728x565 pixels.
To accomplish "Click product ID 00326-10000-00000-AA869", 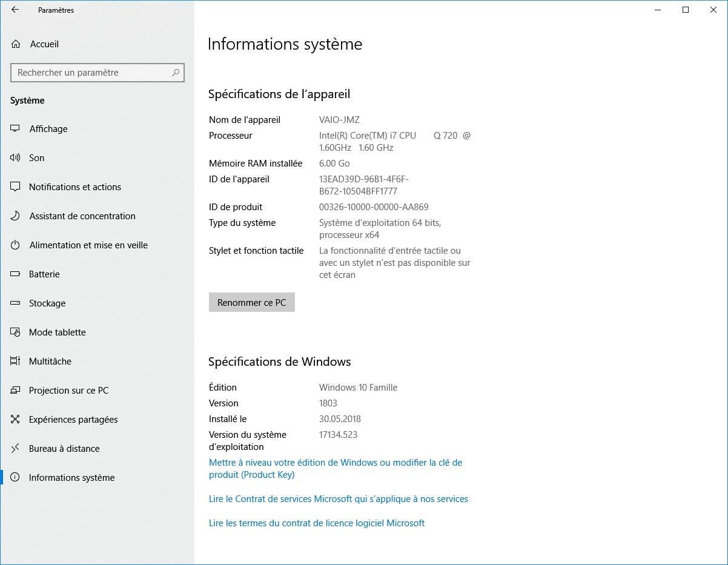I will (x=374, y=207).
